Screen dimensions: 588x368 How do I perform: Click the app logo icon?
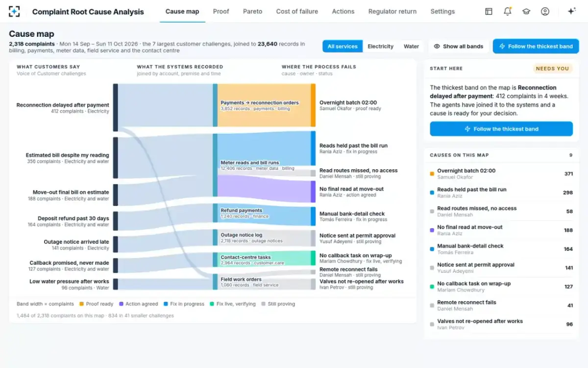[x=14, y=11]
